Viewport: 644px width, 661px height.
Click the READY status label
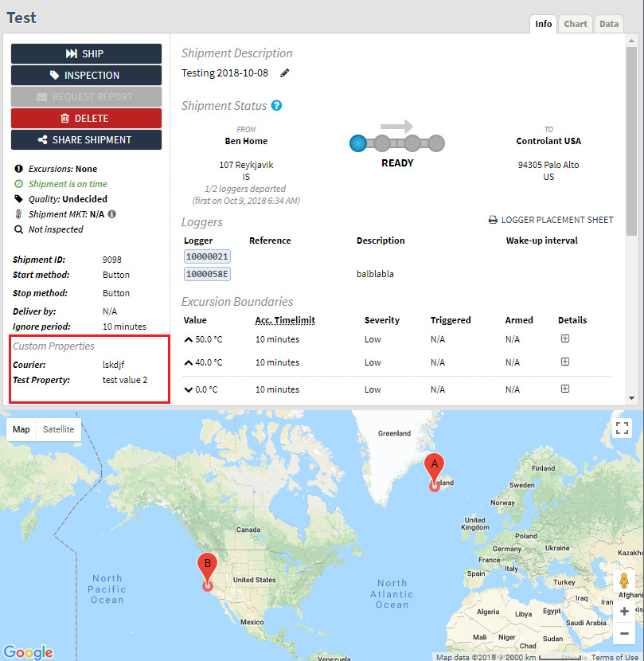[397, 163]
